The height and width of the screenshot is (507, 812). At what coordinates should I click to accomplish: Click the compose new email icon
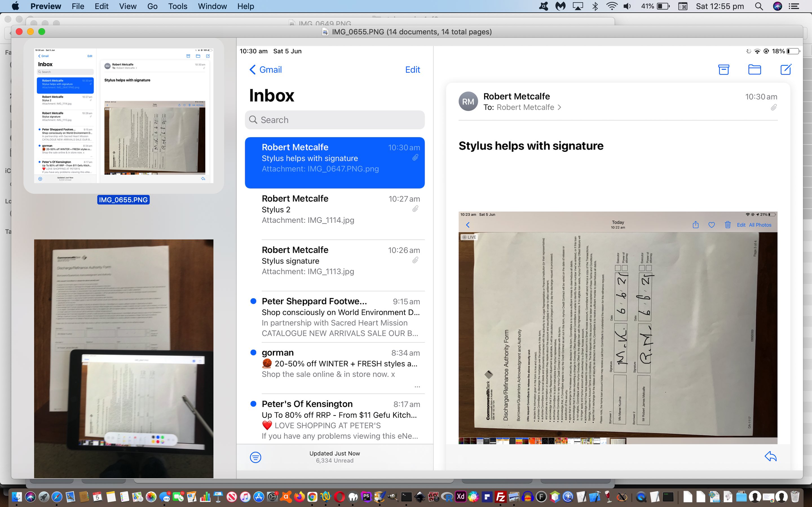[786, 70]
